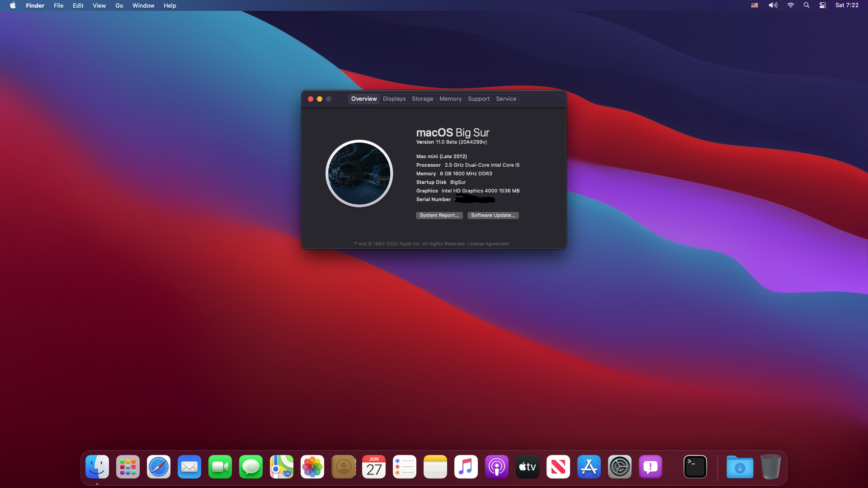
Task: Switch to the Storage tab
Action: (x=422, y=99)
